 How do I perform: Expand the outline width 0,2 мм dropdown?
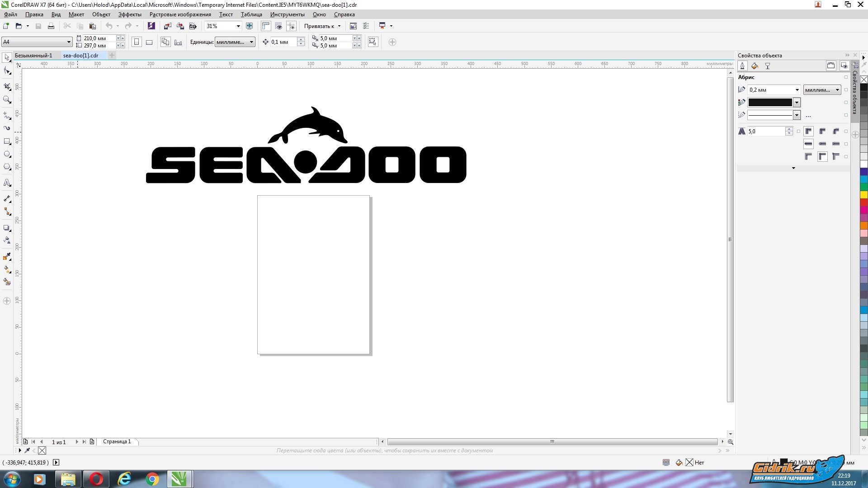tap(797, 90)
